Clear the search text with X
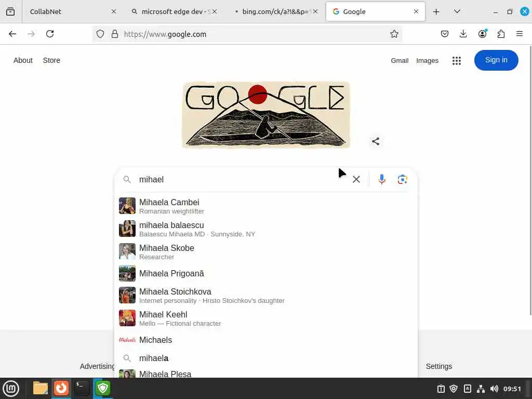This screenshot has width=532, height=399. pos(356,179)
